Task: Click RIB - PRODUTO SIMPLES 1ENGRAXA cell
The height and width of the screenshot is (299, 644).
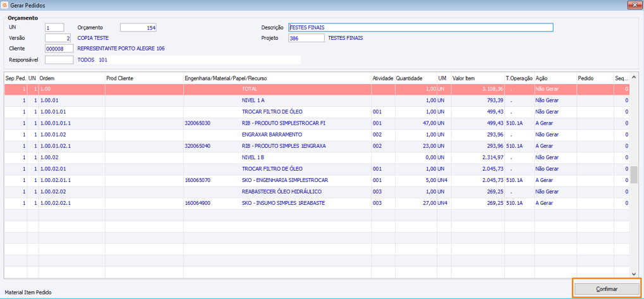Action: pos(284,146)
